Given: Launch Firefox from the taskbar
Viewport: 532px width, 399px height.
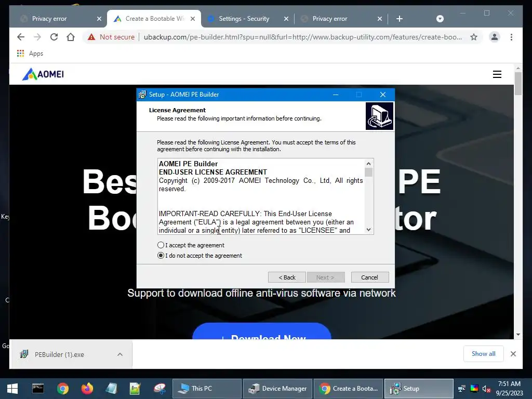Looking at the screenshot, I should coord(87,389).
